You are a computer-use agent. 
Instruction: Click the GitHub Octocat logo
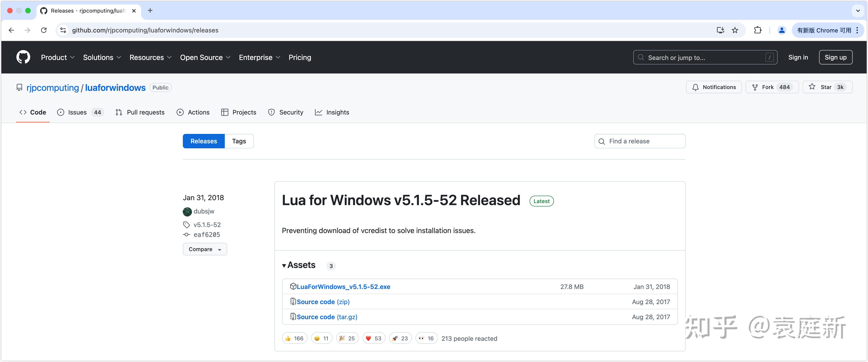(x=23, y=57)
